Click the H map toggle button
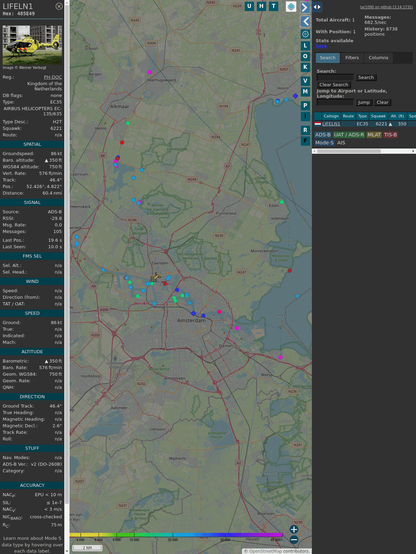 [261, 6]
